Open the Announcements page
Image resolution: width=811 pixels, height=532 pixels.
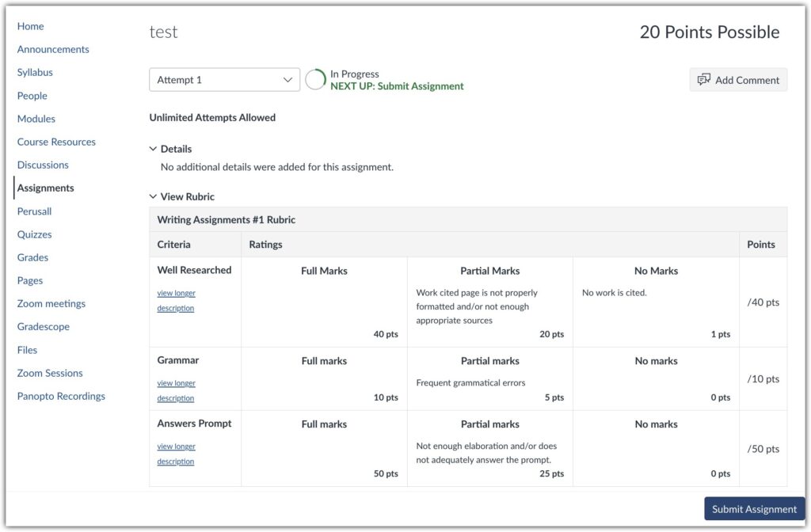pos(53,49)
